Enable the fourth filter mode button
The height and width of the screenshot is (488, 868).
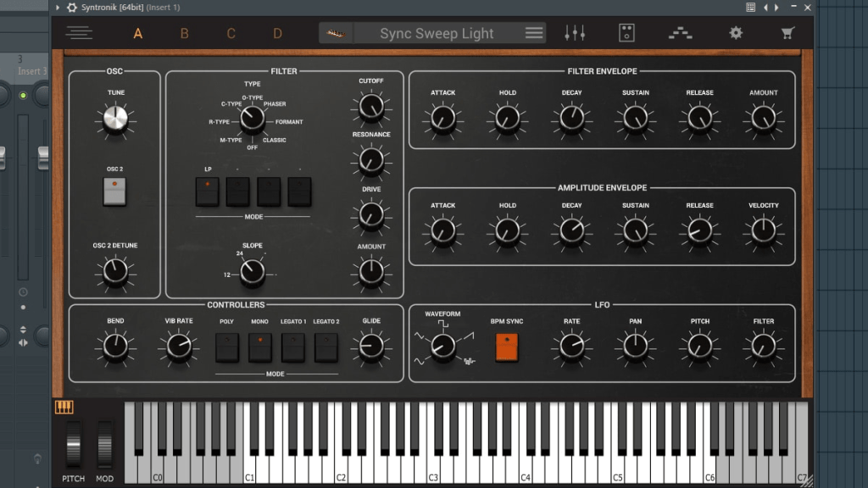point(299,191)
